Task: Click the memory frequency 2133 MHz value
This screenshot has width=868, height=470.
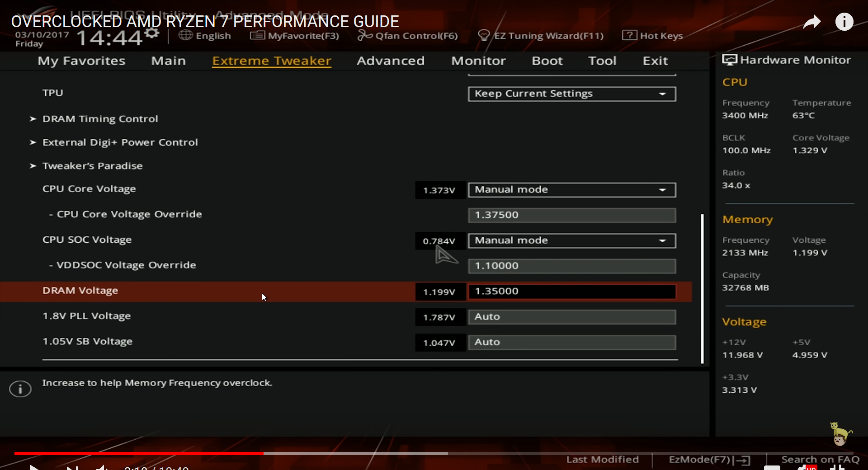Action: 745,253
